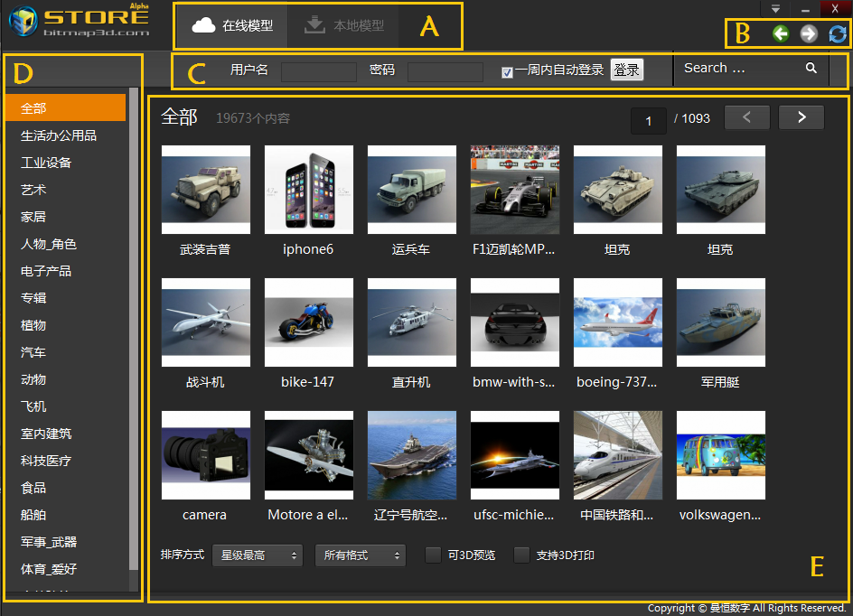Open the 辽宁号航空 model thumbnail

[412, 455]
